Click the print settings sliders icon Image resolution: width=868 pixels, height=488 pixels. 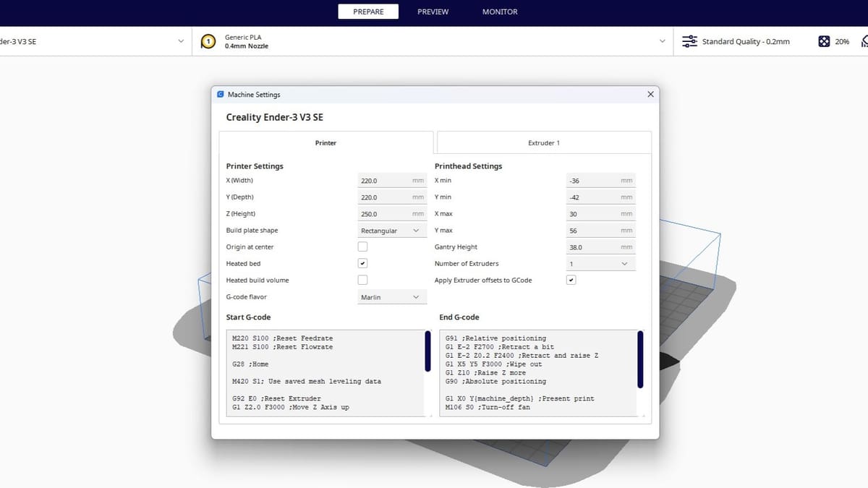pyautogui.click(x=689, y=42)
